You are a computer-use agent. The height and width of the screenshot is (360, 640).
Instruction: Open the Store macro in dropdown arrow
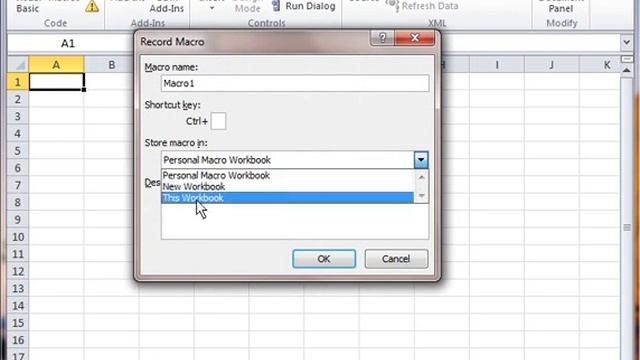(x=421, y=160)
